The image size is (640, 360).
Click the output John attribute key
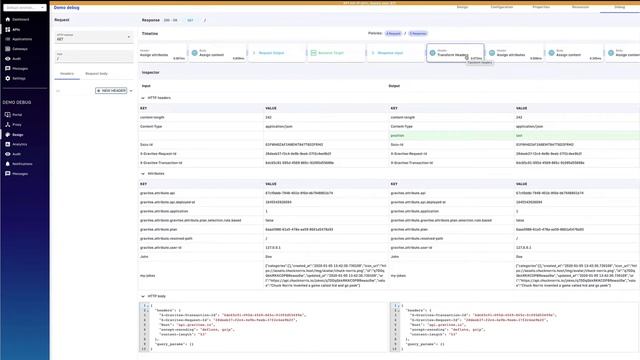[394, 257]
